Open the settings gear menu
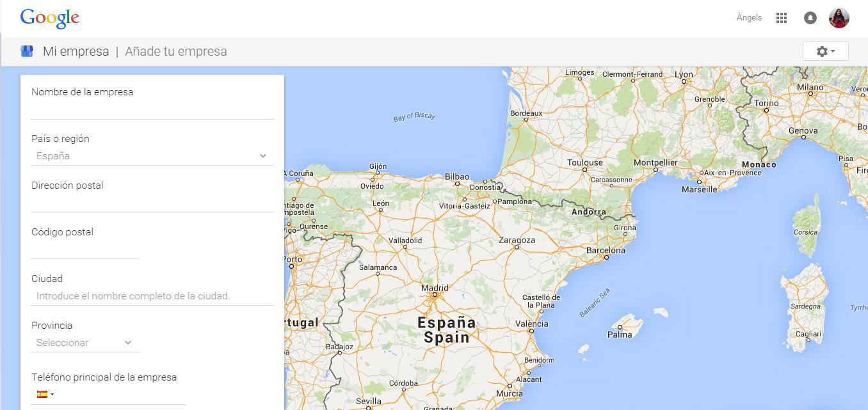The width and height of the screenshot is (868, 410). (825, 51)
